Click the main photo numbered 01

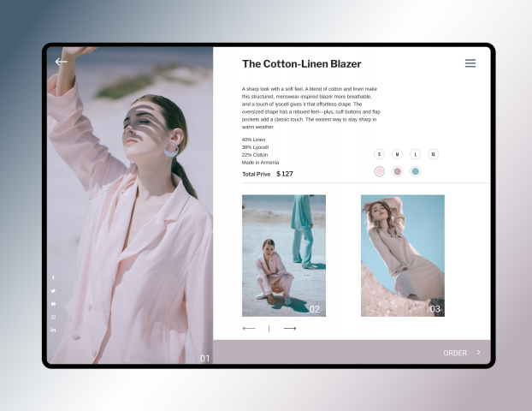130,205
